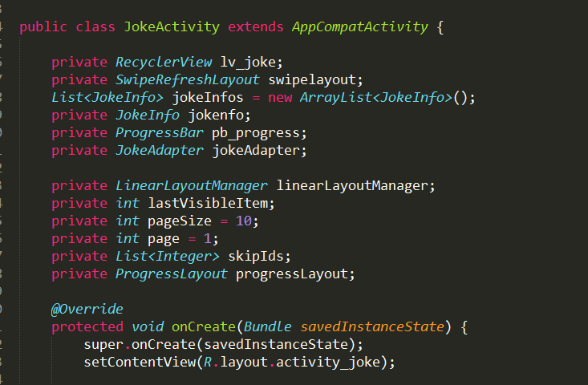This screenshot has width=588, height=385.
Task: Click the 'new' keyword
Action: (x=280, y=98)
